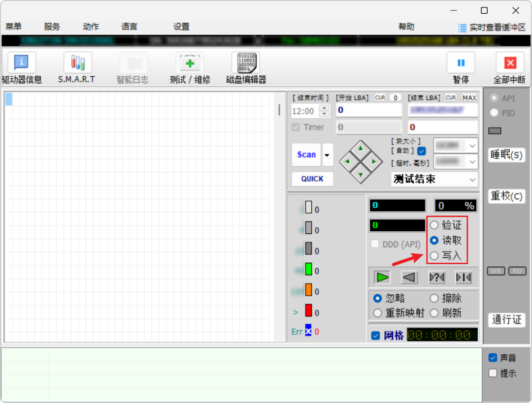Expand the 块大小 block size dropdown

472,146
